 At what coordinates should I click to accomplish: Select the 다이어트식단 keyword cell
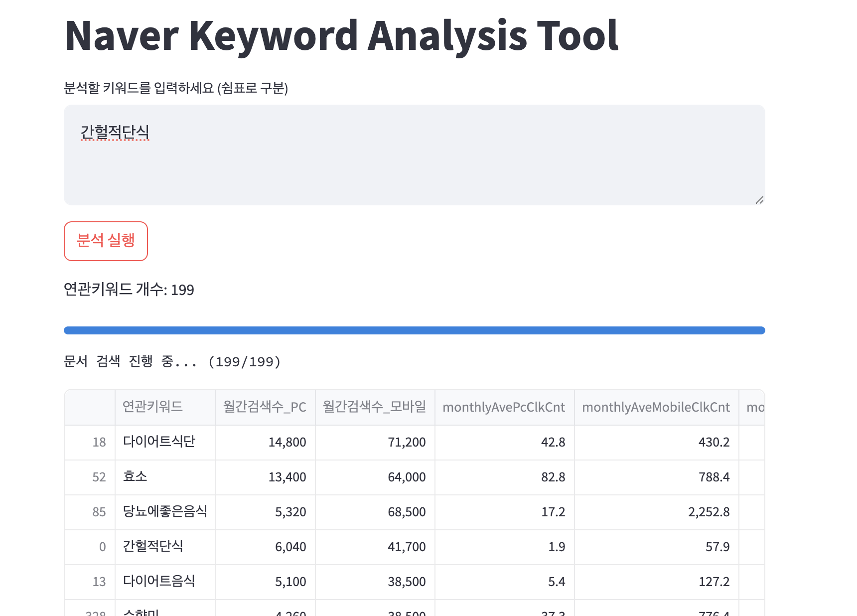tap(165, 442)
